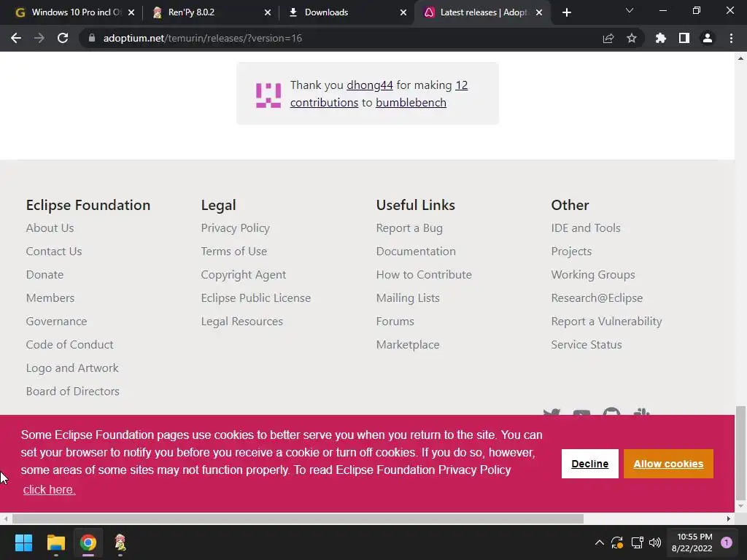This screenshot has height=560, width=747.
Task: Open the How to Contribute link
Action: 424,275
